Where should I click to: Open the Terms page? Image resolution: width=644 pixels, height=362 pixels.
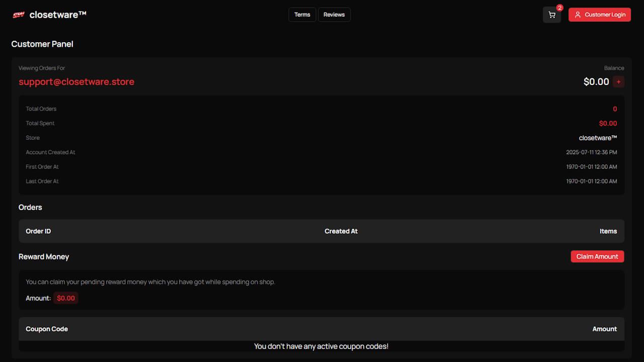[x=302, y=15]
